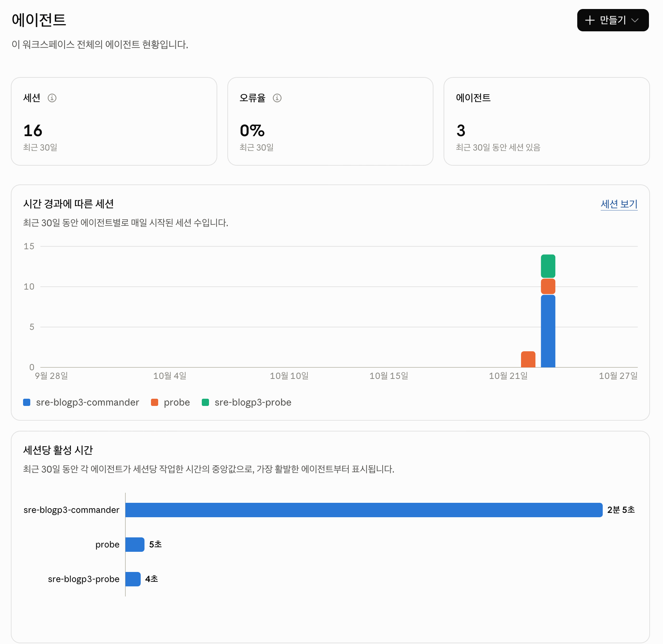Click the short standalone orange probe bar
The height and width of the screenshot is (644, 663).
point(528,359)
